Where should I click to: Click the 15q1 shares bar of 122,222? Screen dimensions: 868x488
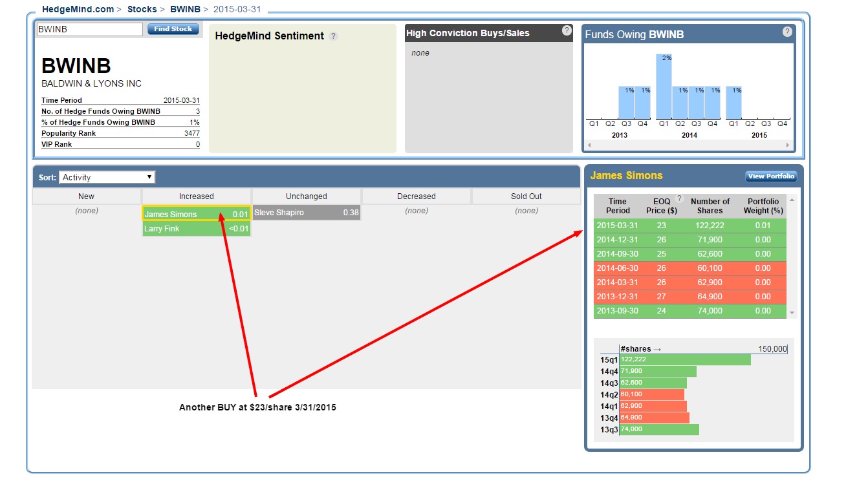685,359
